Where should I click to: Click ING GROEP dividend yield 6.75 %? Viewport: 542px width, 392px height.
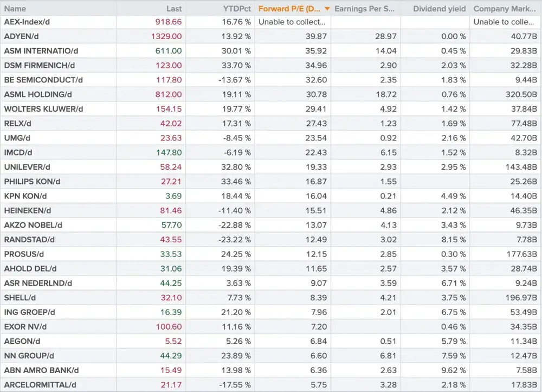(454, 312)
